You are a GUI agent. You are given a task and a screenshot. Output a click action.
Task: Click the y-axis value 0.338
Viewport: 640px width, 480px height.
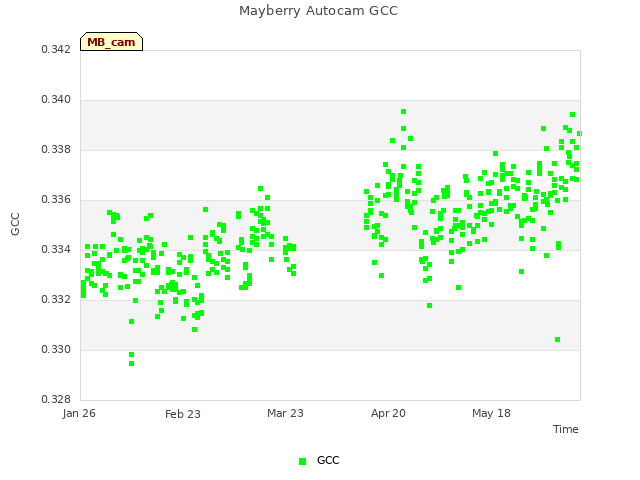click(56, 149)
